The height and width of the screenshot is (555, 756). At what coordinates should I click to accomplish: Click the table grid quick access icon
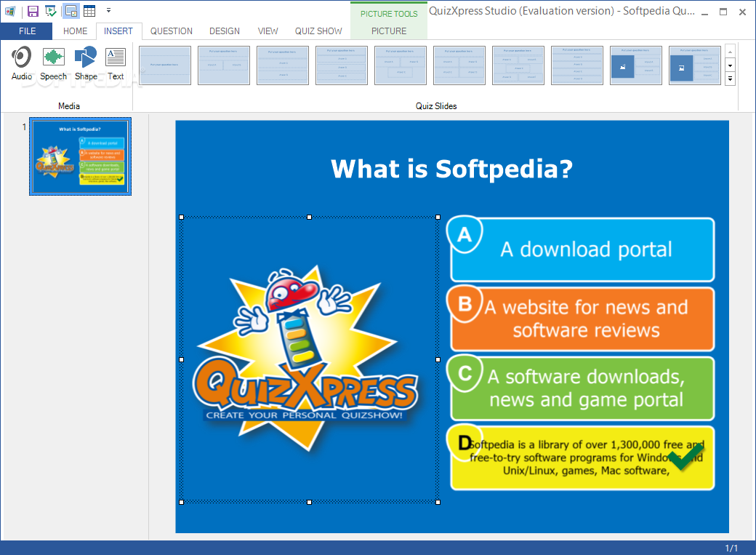point(89,11)
